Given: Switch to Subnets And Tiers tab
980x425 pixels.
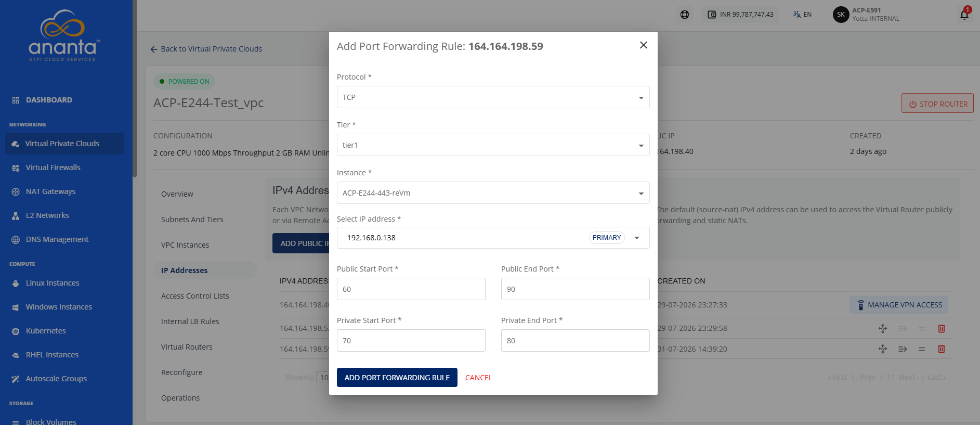Looking at the screenshot, I should [x=192, y=220].
